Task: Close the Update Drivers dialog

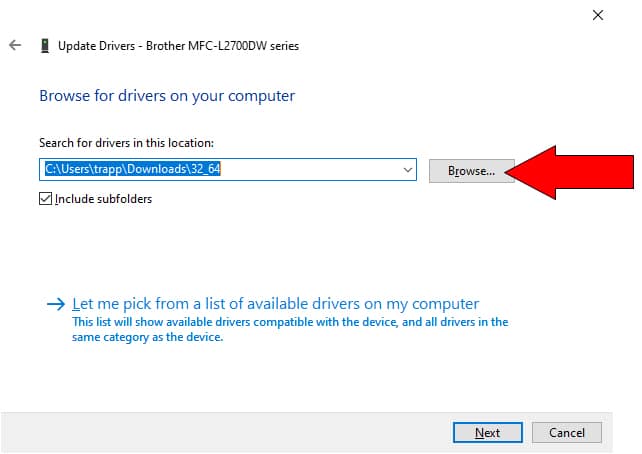Action: pos(598,15)
